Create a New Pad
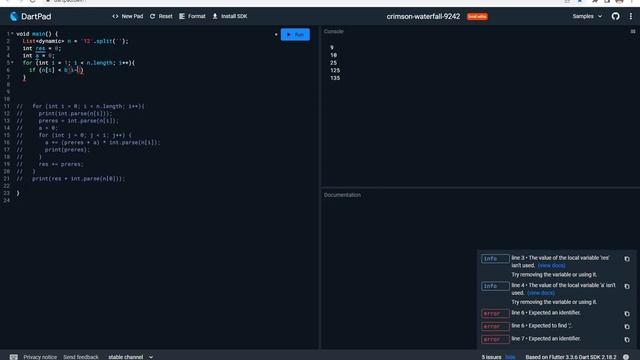The width and height of the screenshot is (640, 360). (127, 16)
